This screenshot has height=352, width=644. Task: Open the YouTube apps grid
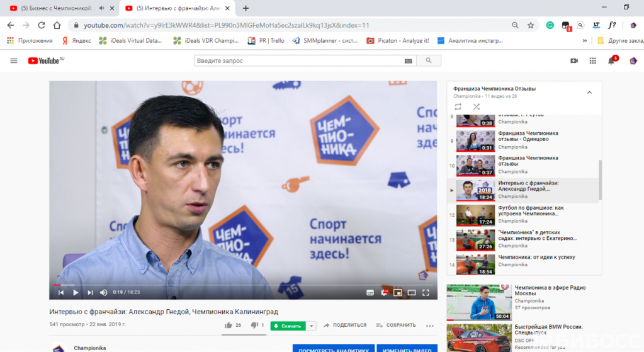click(x=592, y=61)
